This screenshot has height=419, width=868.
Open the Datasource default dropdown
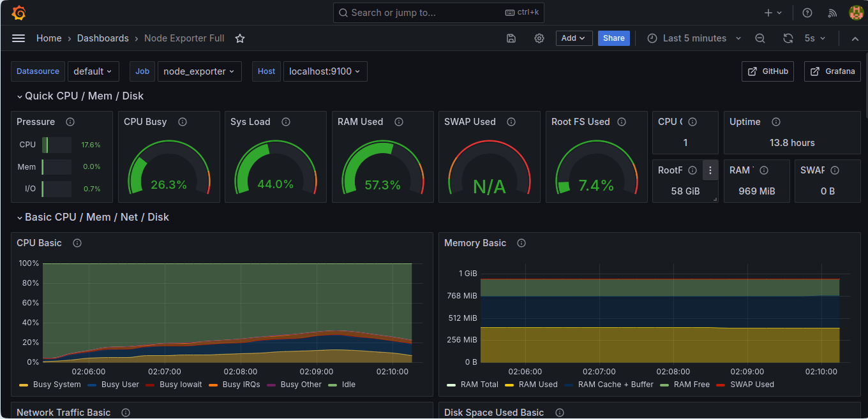coord(93,71)
